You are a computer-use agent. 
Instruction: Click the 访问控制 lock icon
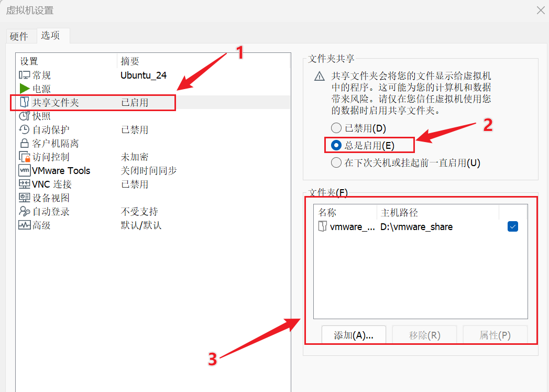[24, 157]
